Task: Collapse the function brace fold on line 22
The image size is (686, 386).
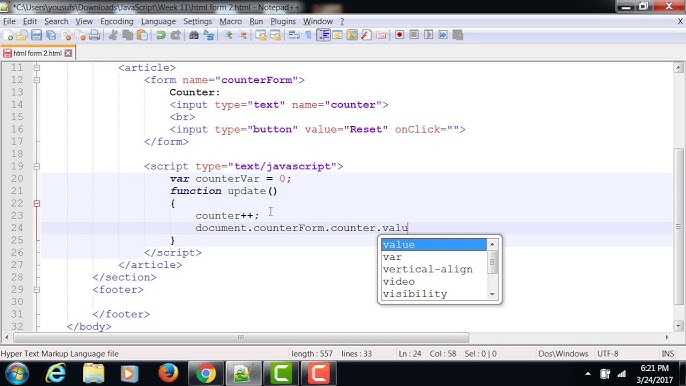Action: pyautogui.click(x=37, y=204)
